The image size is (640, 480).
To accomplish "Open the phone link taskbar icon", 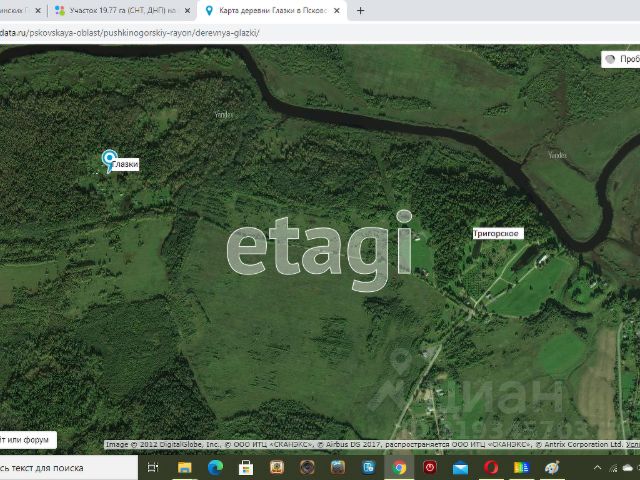I will point(369,468).
